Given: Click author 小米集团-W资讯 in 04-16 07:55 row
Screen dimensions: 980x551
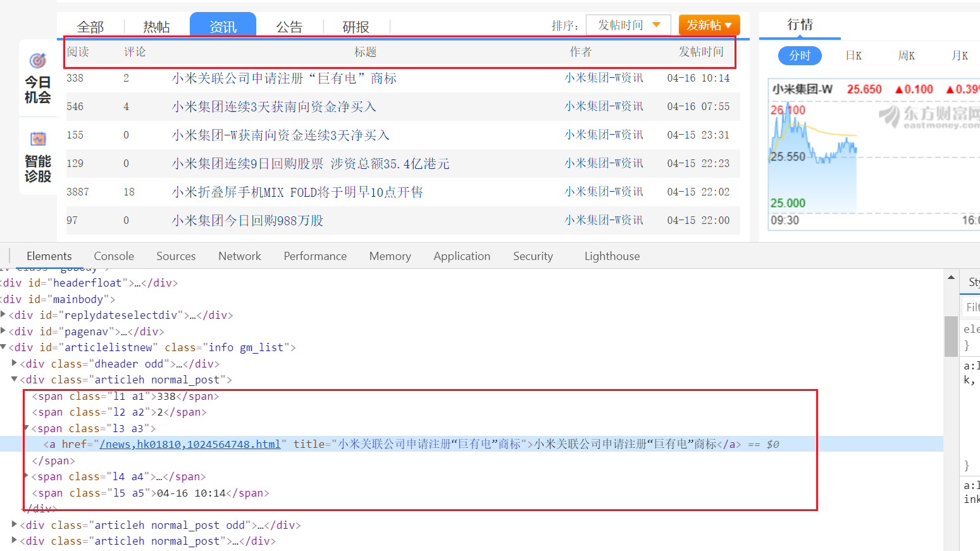Looking at the screenshot, I should click(604, 106).
